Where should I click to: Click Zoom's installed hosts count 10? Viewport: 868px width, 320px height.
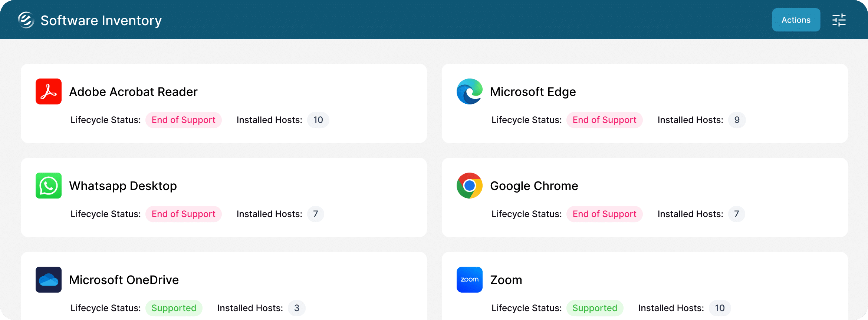[720, 308]
